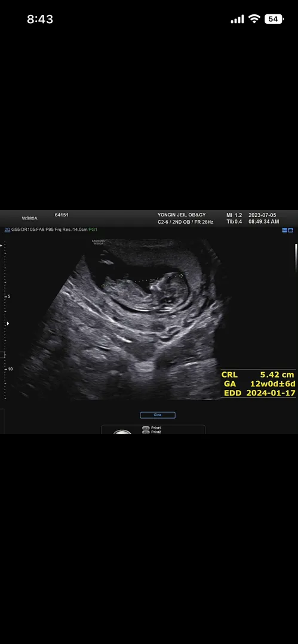Viewport: 298px width, 644px height.
Task: Click the MI 1.2 readout
Action: tap(234, 215)
